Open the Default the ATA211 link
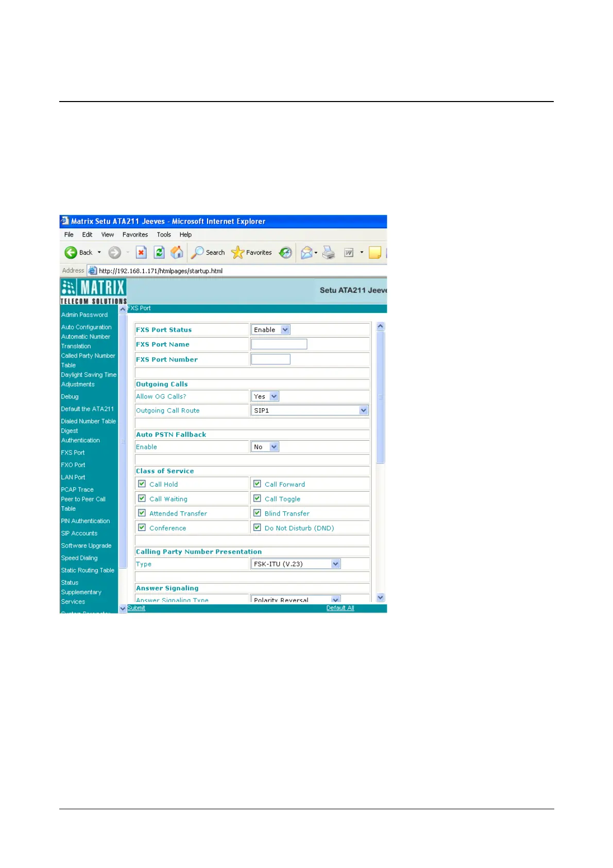 [88, 409]
